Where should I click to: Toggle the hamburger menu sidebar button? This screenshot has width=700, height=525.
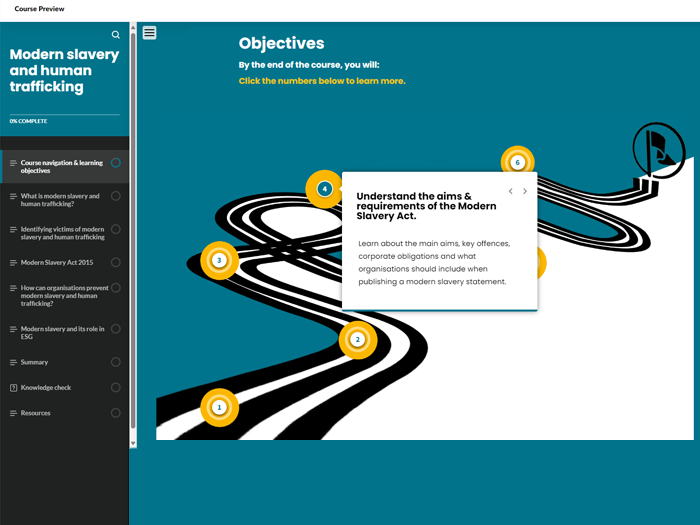point(150,33)
